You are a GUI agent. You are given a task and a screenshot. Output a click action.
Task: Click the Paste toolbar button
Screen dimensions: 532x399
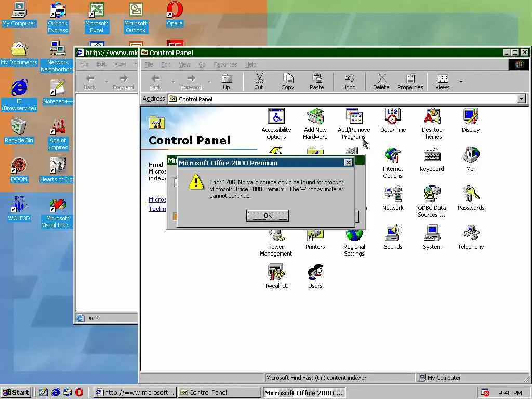click(316, 82)
